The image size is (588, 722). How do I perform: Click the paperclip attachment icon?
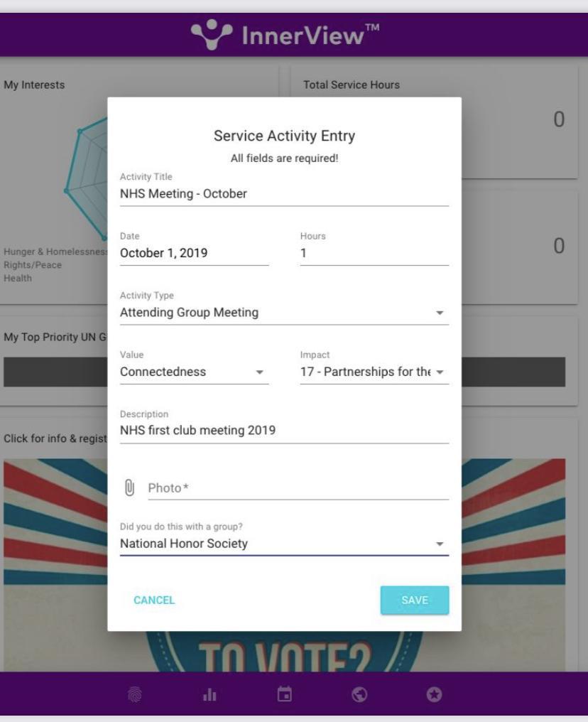click(130, 488)
